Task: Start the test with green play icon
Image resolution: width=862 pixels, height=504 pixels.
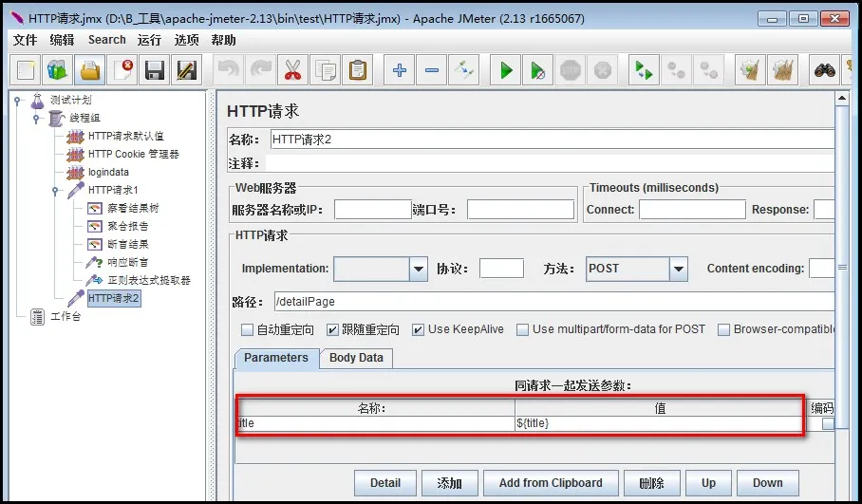Action: click(506, 70)
